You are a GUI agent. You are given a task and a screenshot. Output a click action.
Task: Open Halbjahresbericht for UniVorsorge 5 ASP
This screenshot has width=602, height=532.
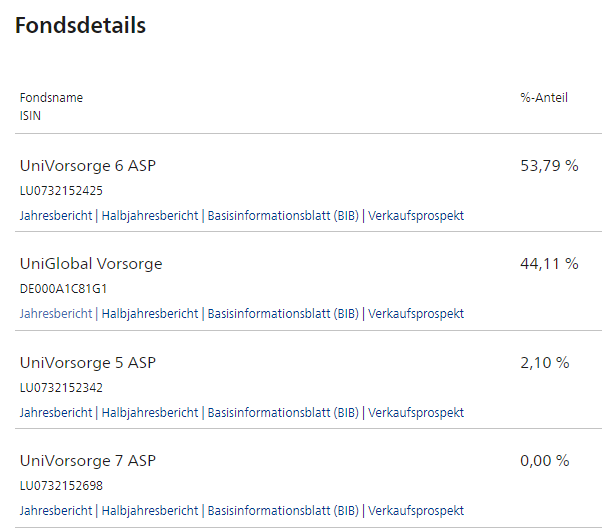point(150,413)
